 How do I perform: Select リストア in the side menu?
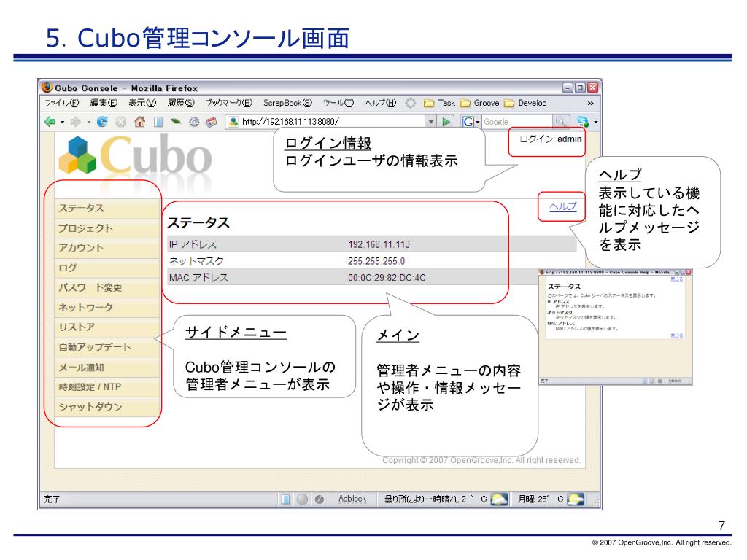pos(107,327)
